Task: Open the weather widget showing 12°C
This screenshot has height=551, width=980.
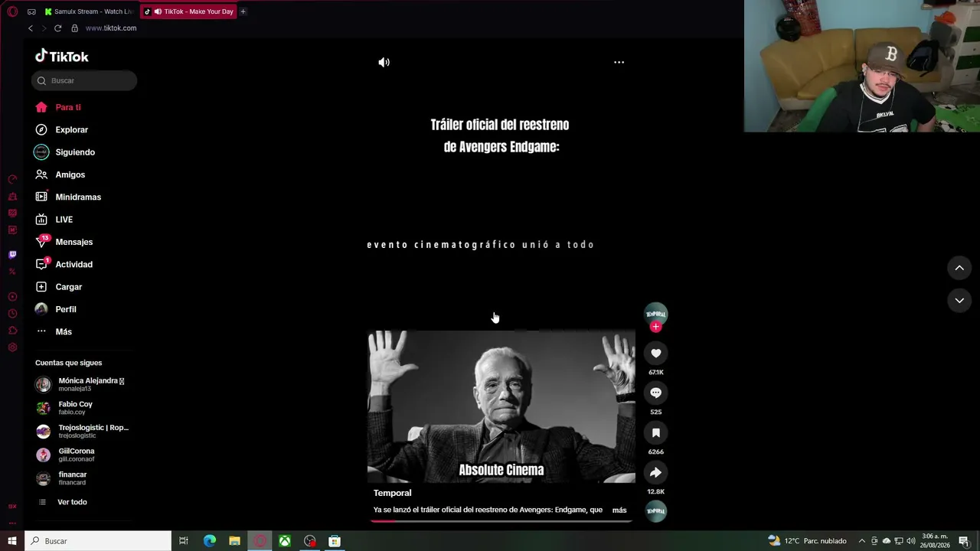Action: pyautogui.click(x=808, y=541)
